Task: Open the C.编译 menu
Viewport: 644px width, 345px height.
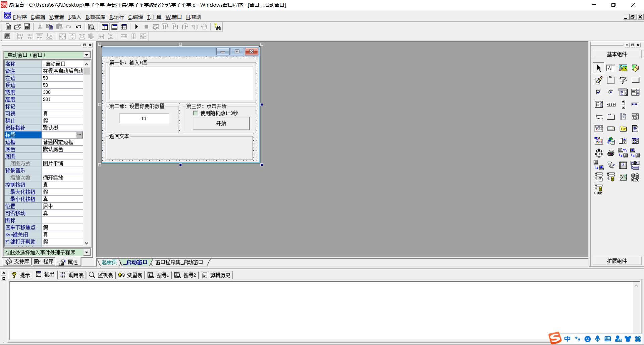Action: click(x=136, y=17)
